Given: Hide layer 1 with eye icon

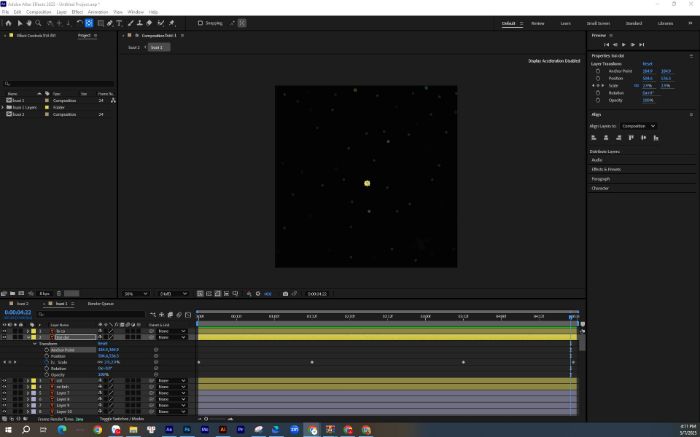Looking at the screenshot, I should coord(4,331).
